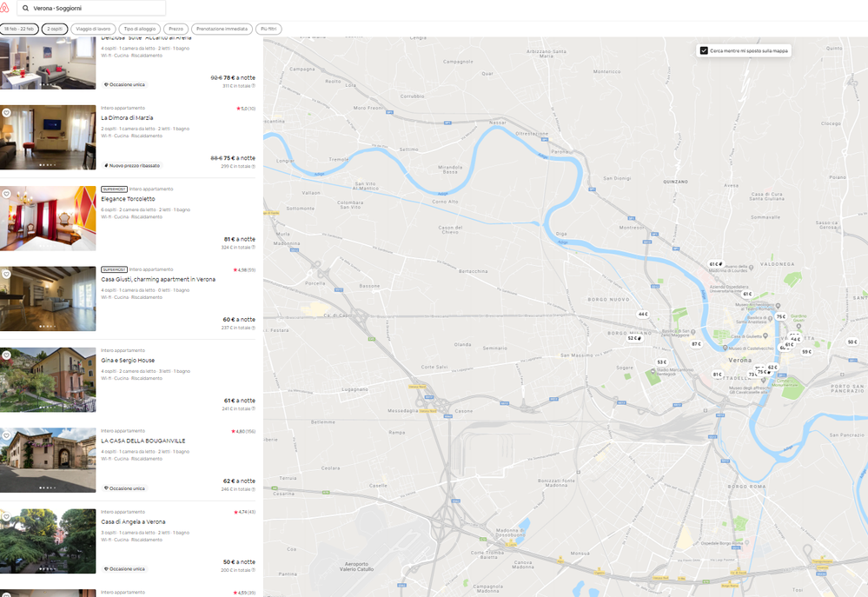Screen dimensions: 868x597
Task: Open info icon beside '311 € in totale'
Action: pyautogui.click(x=254, y=86)
